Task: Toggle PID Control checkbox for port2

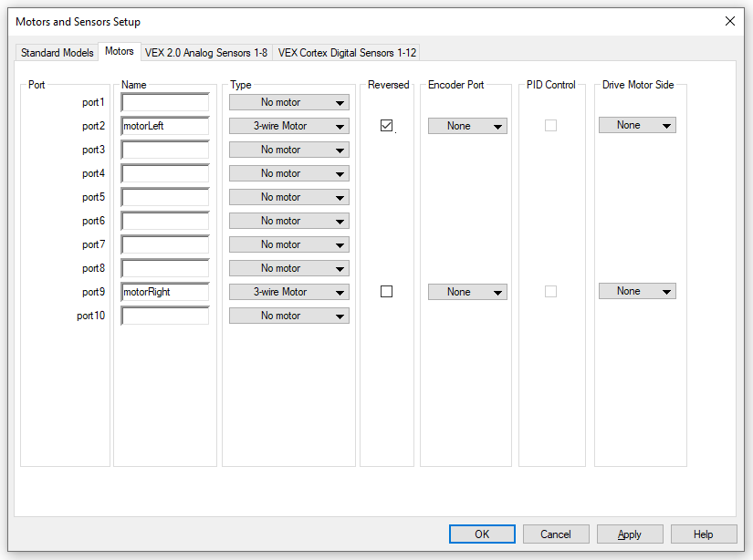Action: pyautogui.click(x=550, y=126)
